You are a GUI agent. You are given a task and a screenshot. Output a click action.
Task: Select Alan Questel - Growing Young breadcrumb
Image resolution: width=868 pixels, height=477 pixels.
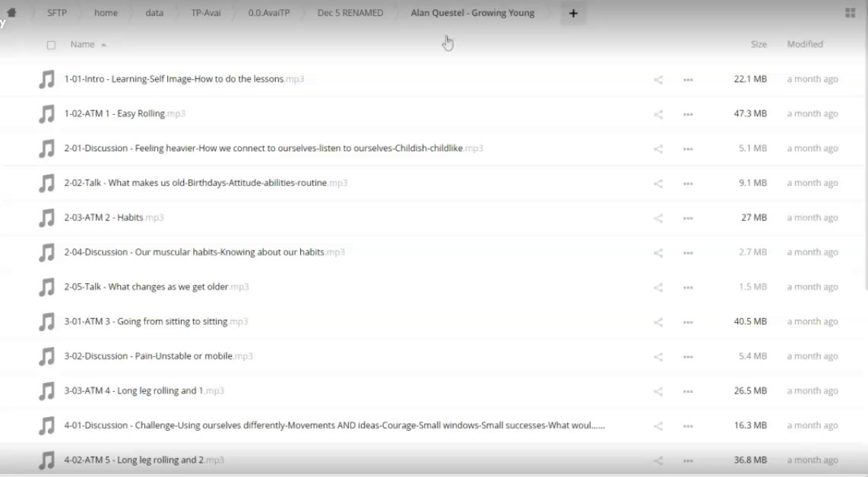(472, 13)
